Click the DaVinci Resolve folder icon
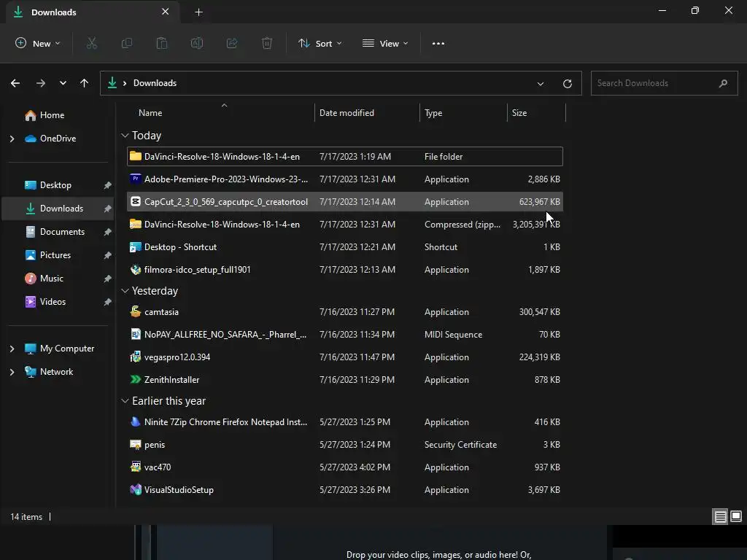 click(135, 156)
